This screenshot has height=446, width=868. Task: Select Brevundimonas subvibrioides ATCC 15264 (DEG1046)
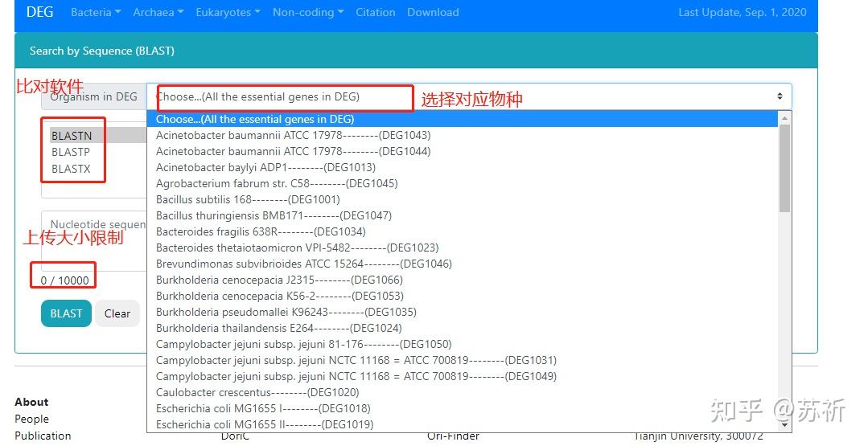point(463,264)
